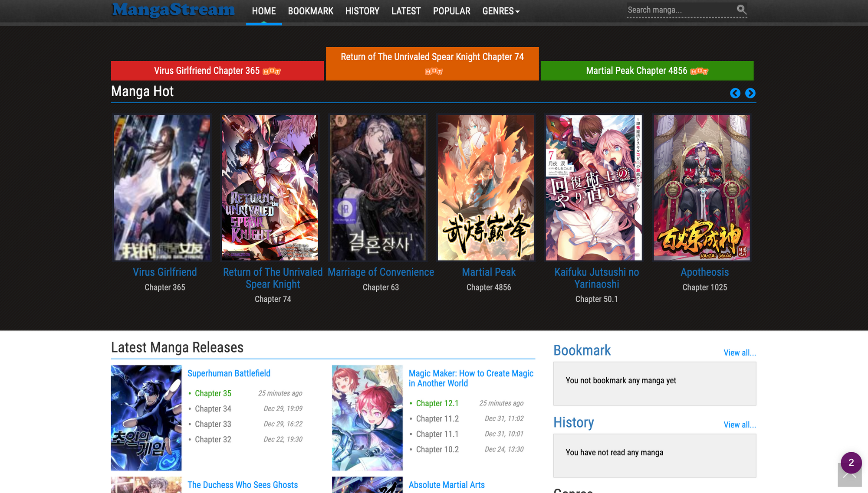This screenshot has height=493, width=868.
Task: Open Superhuman Battlefield Chapter 33
Action: (x=213, y=424)
